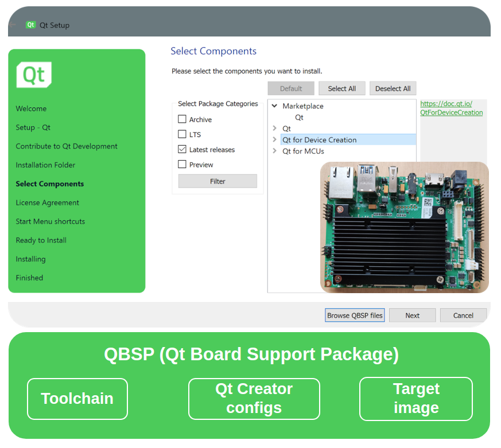Viewport: 501px width, 448px height.
Task: Click the Qt logo in the title bar
Action: tap(31, 25)
